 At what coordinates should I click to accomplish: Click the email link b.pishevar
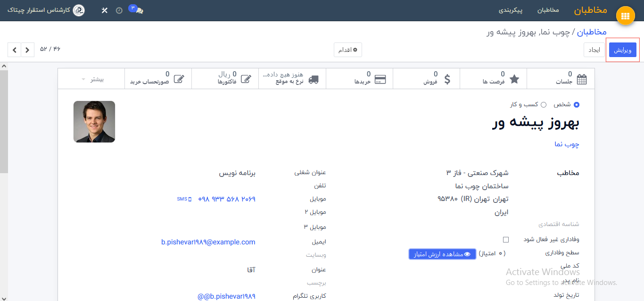(208, 242)
